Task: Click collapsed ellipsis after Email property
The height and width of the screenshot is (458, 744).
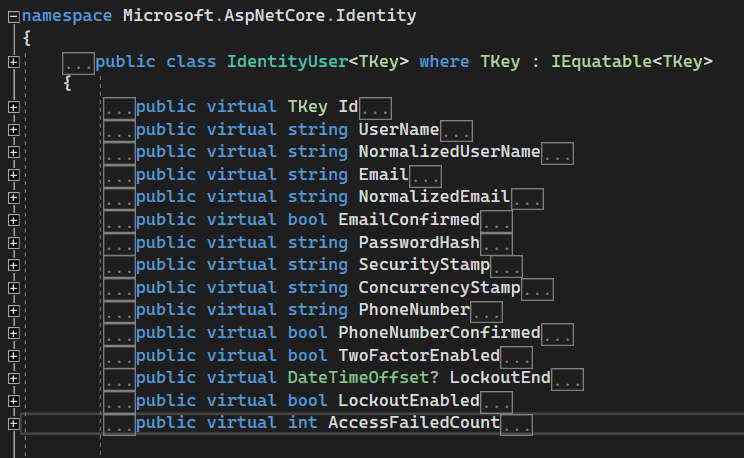Action: click(426, 176)
